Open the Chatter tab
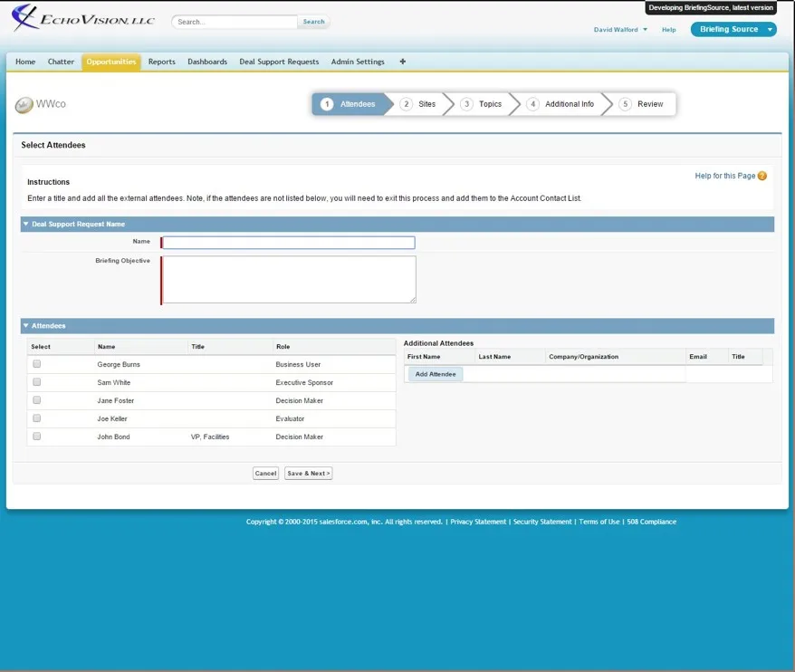795x672 pixels. [x=61, y=62]
